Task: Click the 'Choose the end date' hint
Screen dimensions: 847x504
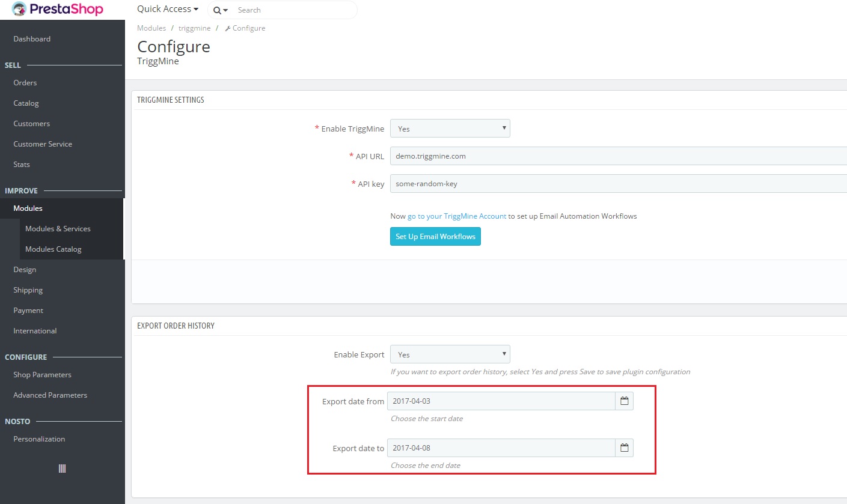Action: 426,466
